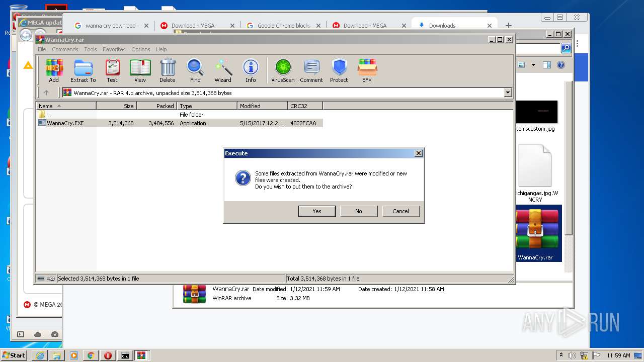Screen dimensions: 644x362
Task: Click the Start button
Action: [14, 355]
